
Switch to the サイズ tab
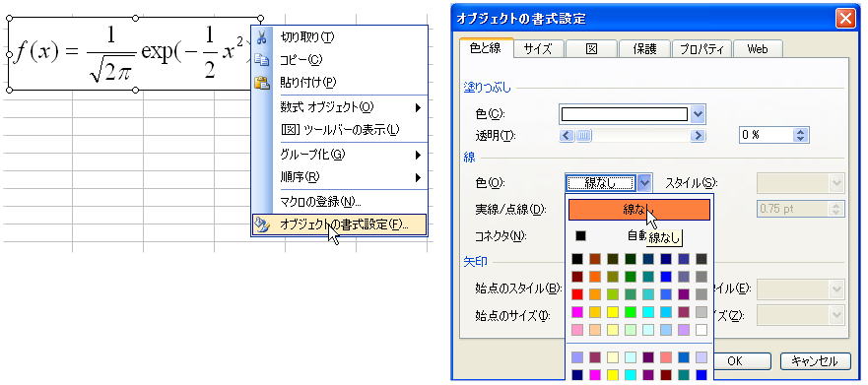(538, 48)
